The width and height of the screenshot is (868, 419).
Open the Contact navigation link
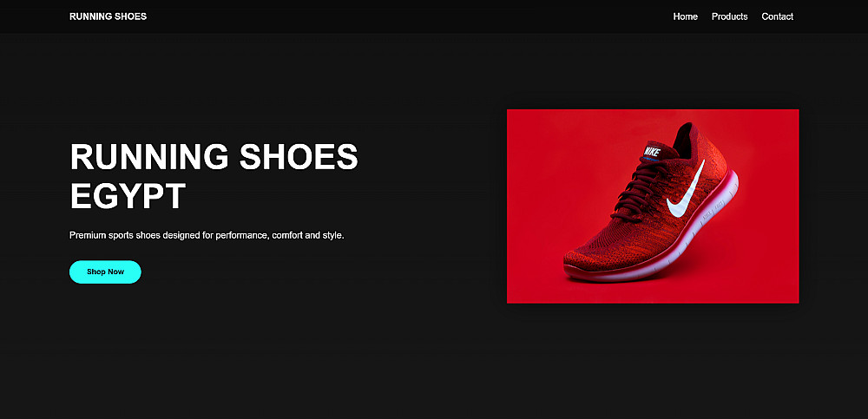[x=777, y=16]
